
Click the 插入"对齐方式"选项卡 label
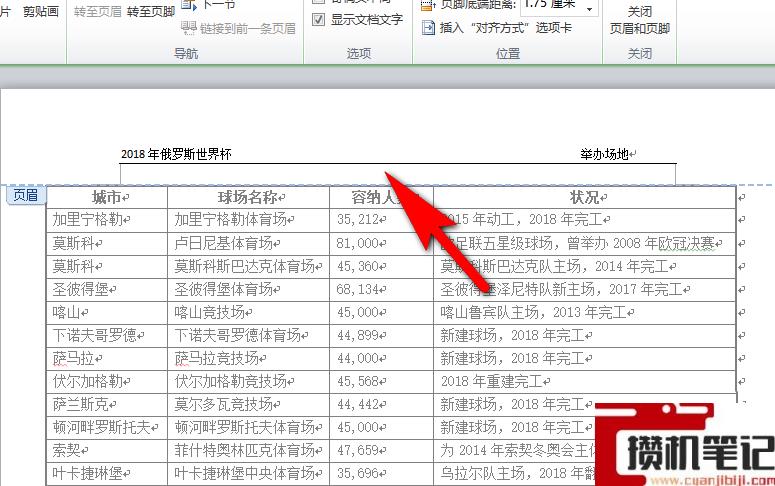coord(505,28)
